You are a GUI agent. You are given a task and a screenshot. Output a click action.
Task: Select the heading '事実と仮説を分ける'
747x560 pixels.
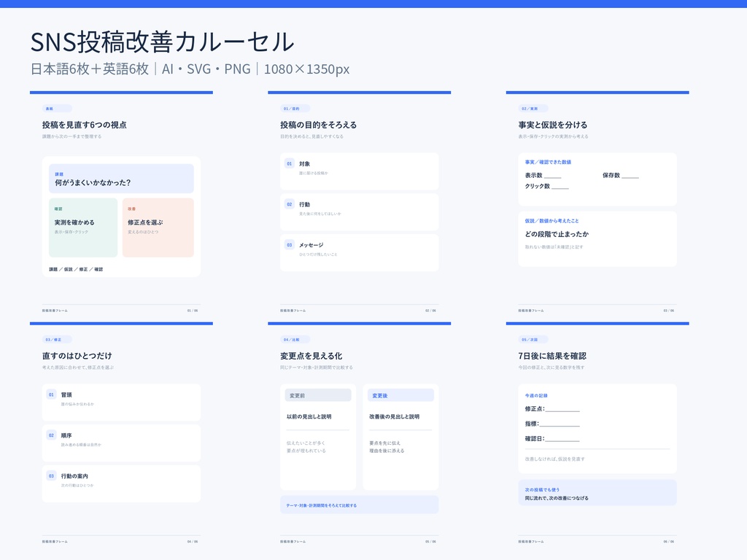[x=553, y=125]
